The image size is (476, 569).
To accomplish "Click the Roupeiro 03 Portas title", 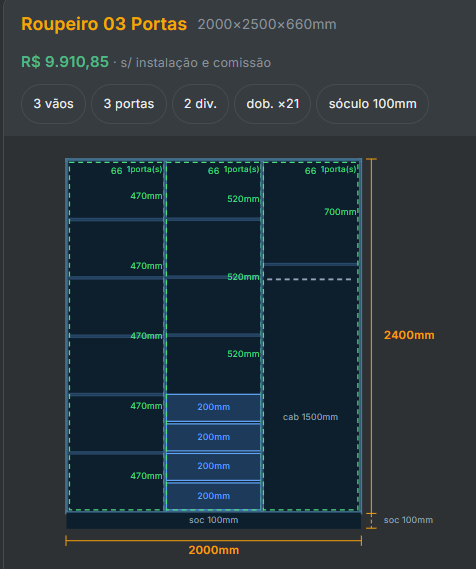I will [104, 24].
